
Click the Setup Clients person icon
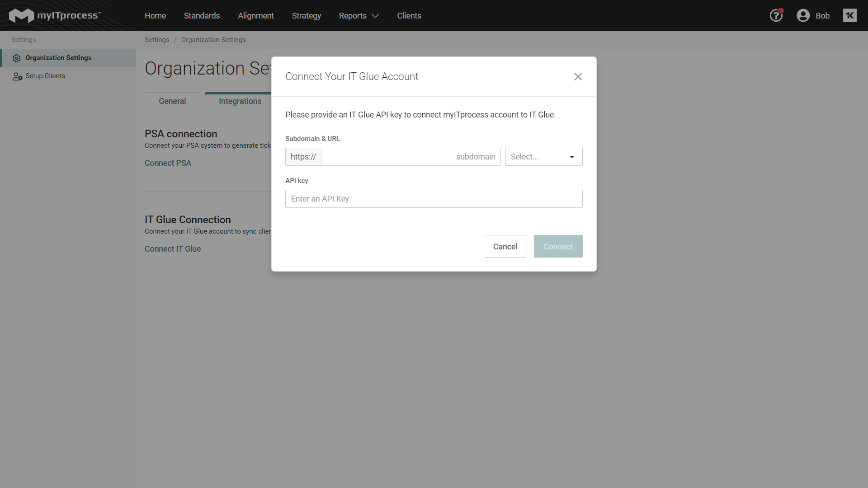pyautogui.click(x=17, y=76)
